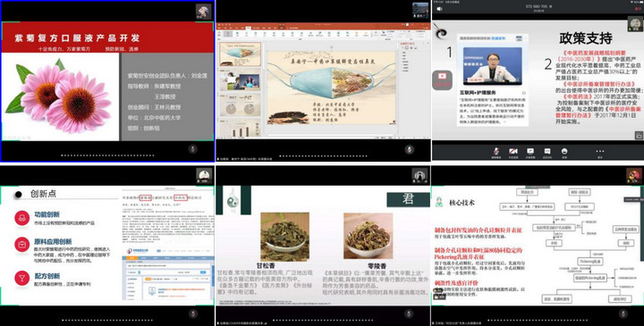Click floating microphone button below PowerPoint window

[409, 149]
